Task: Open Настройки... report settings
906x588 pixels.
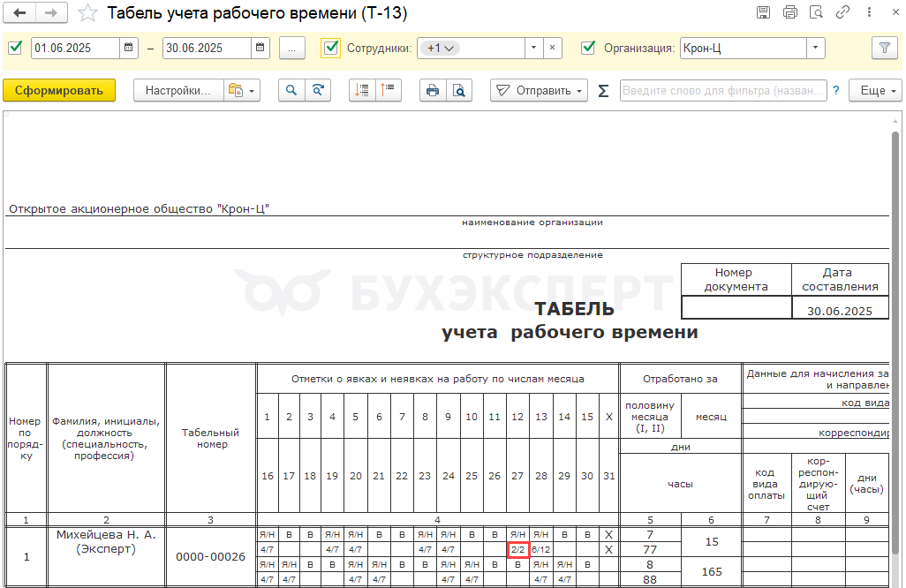Action: coord(178,91)
